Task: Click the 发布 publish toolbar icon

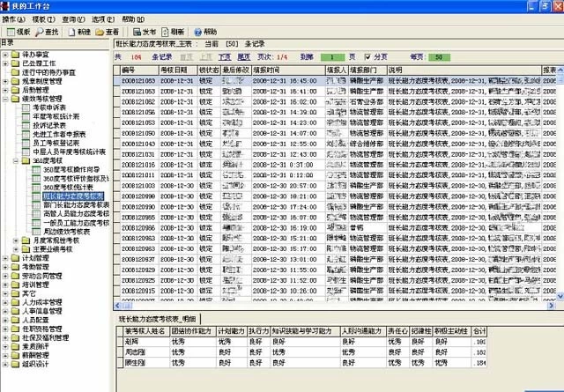Action: pos(145,31)
